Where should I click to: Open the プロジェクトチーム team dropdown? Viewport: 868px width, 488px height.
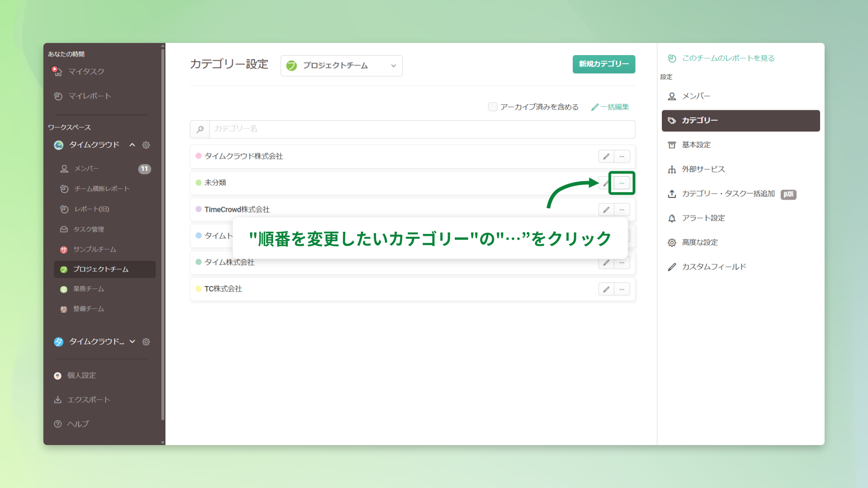341,66
